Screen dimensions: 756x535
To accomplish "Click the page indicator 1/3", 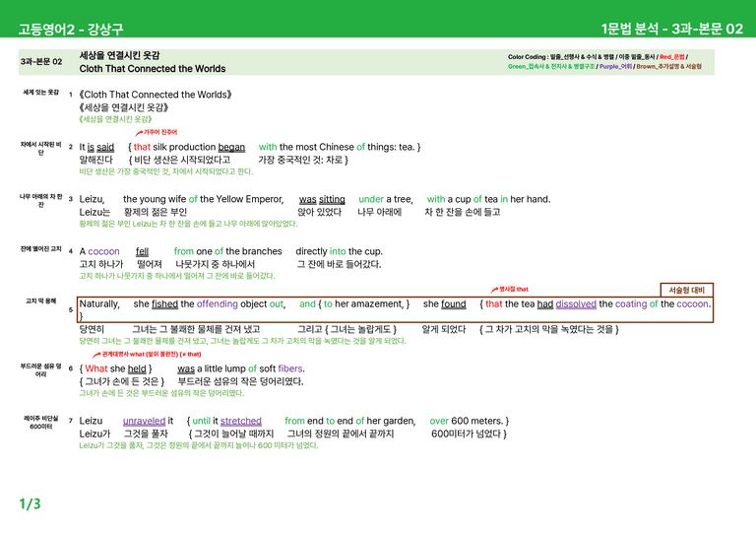I will point(30,504).
